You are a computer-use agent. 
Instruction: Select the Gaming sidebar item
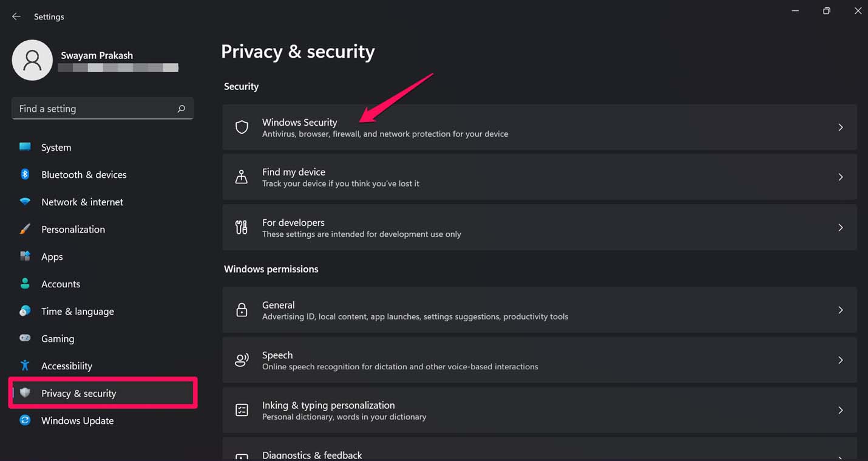(x=58, y=339)
